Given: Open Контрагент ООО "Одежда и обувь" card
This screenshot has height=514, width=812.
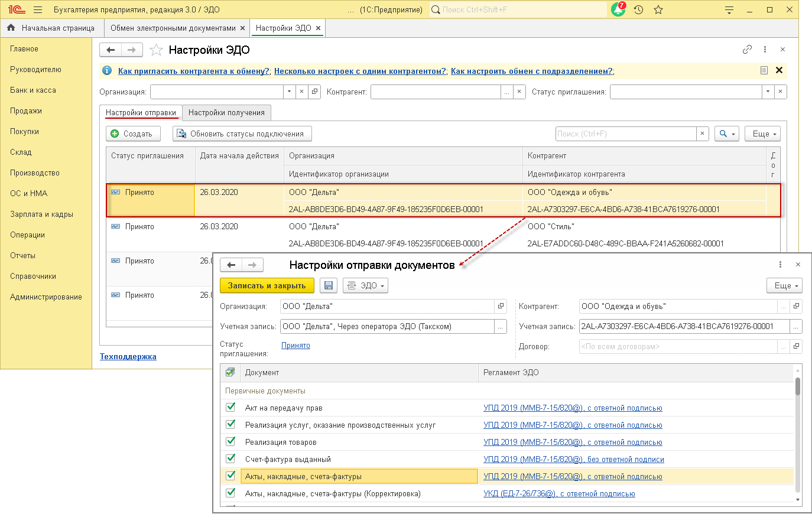Looking at the screenshot, I should click(796, 306).
